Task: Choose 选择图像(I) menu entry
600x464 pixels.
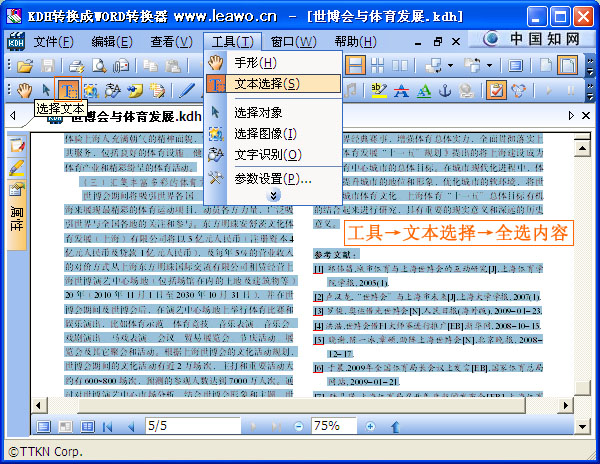Action: coord(273,134)
